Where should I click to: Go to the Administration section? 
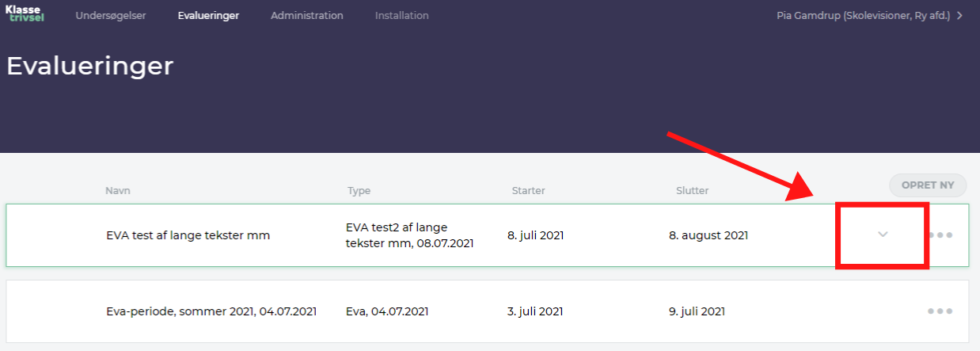click(x=307, y=16)
